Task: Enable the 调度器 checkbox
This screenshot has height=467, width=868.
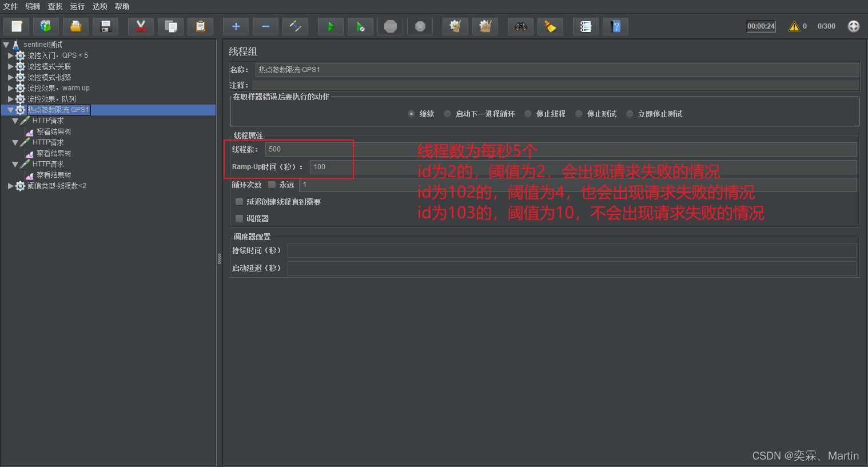Action: click(x=240, y=218)
